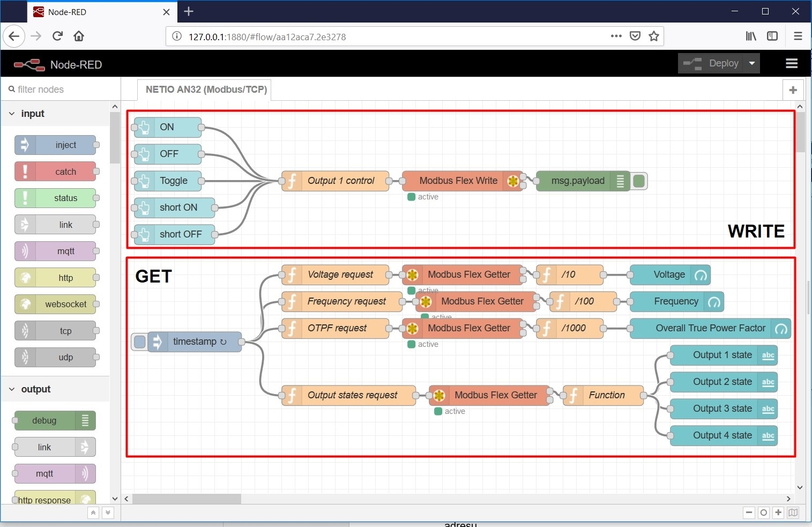
Task: Select the Modbus Flex Write node
Action: 463,181
